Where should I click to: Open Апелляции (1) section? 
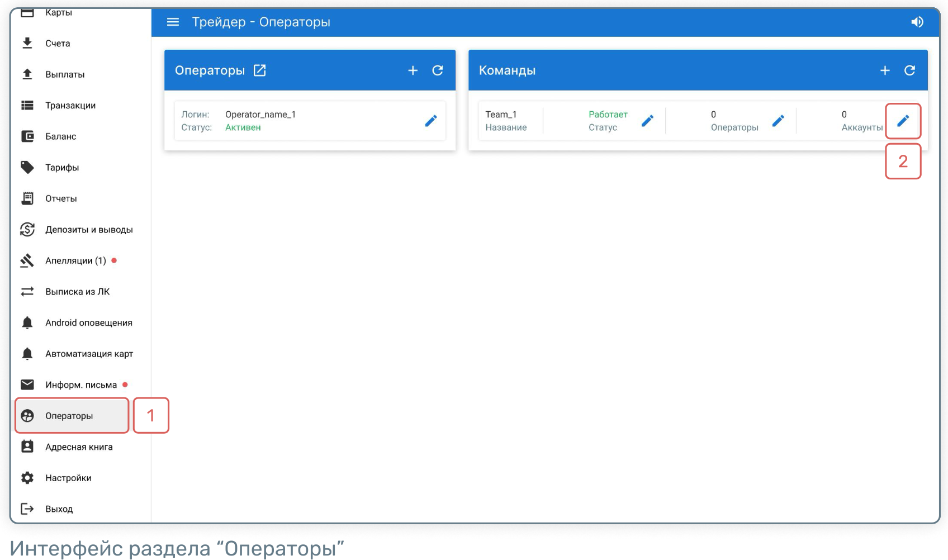pos(75,260)
